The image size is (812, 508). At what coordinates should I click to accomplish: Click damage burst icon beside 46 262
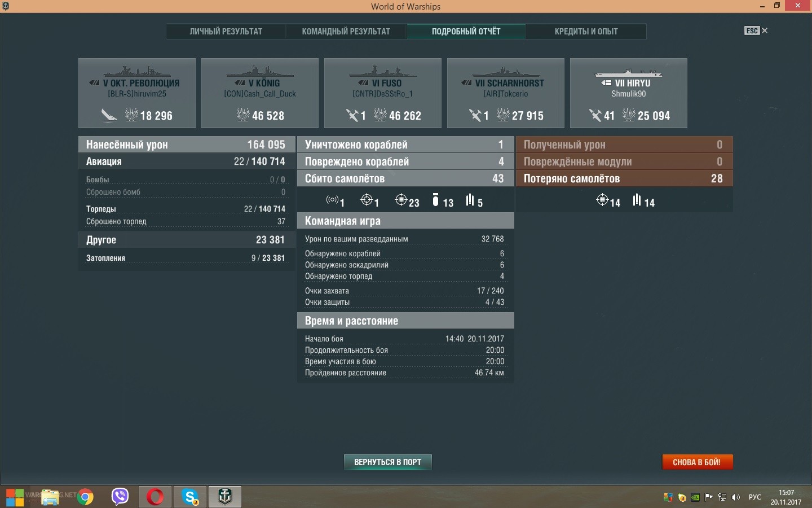tap(380, 115)
